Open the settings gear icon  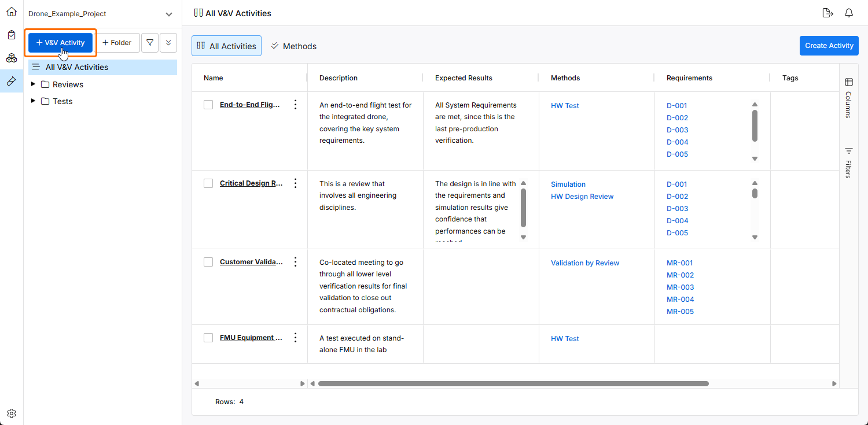pos(12,413)
